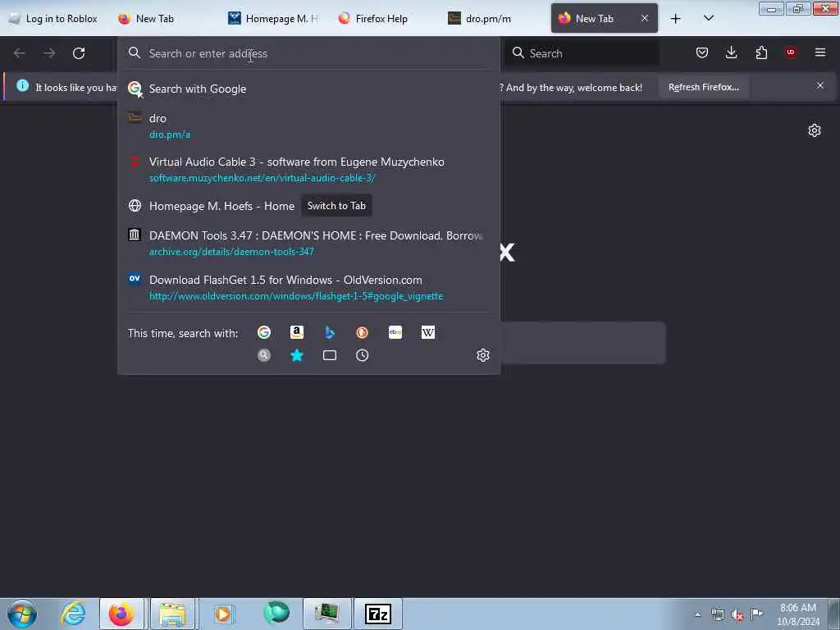The image size is (840, 630).
Task: Open the Pocket save icon
Action: pos(702,52)
